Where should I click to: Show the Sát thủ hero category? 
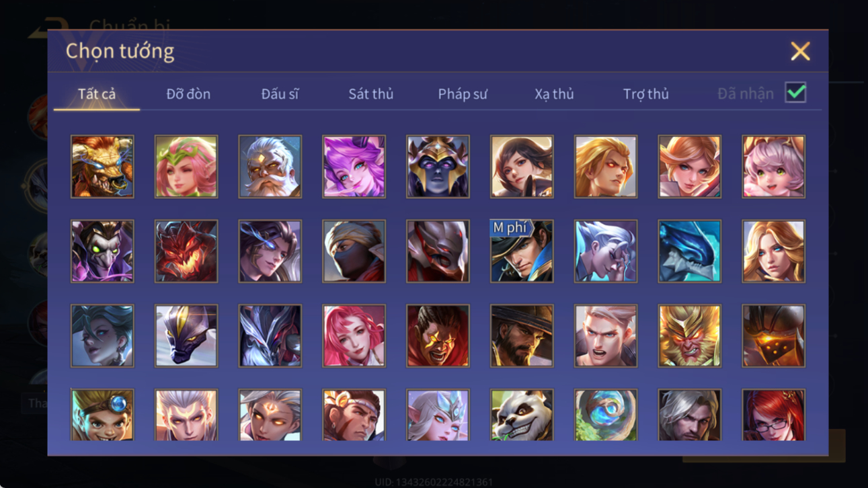pos(370,94)
